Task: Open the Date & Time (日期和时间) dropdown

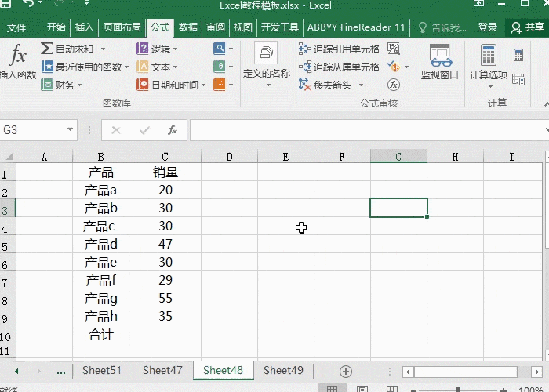Action: pyautogui.click(x=171, y=85)
